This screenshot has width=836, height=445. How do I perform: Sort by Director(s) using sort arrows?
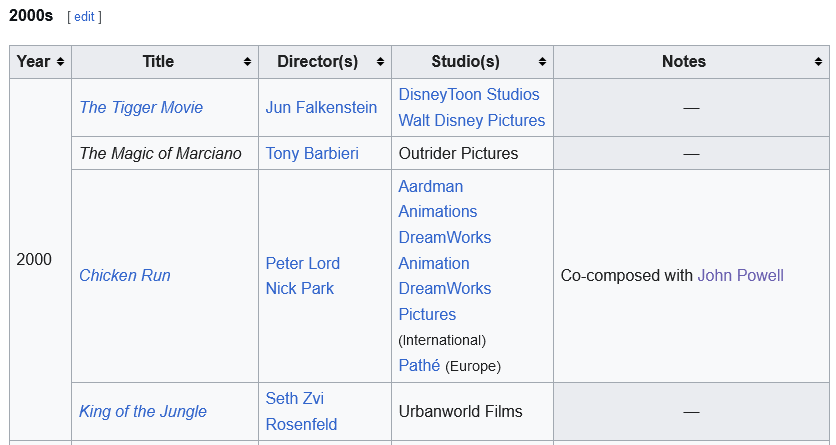pos(380,62)
